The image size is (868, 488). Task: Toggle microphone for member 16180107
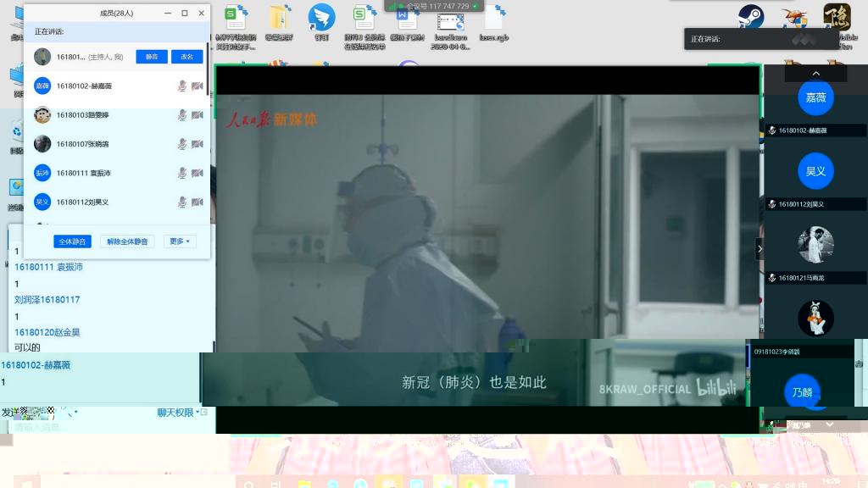pos(181,144)
